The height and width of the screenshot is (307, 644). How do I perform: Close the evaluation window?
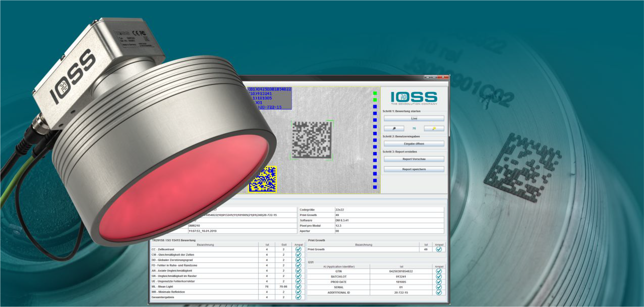click(x=443, y=77)
